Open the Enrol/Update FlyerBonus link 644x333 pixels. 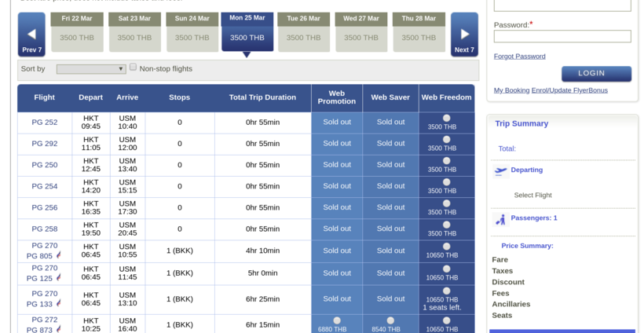click(569, 90)
